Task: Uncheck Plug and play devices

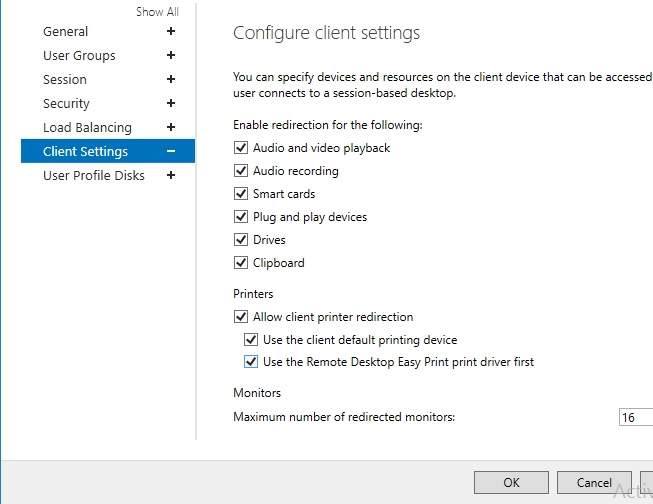Action: pos(241,217)
